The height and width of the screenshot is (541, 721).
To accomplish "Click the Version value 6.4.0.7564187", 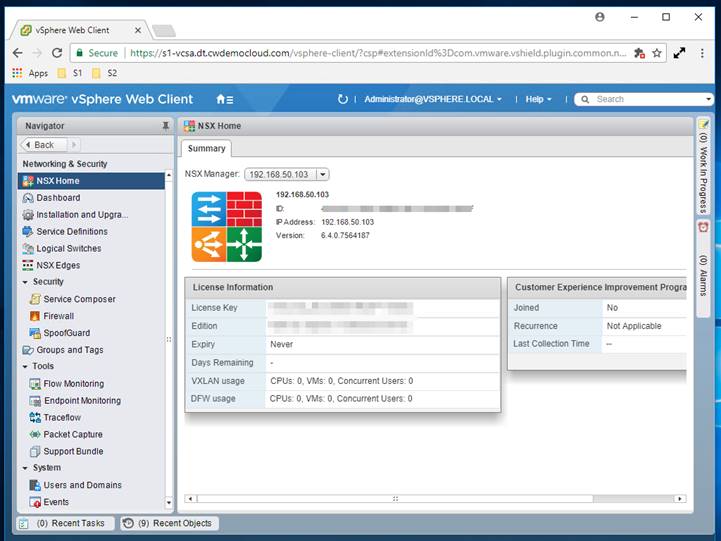I will pyautogui.click(x=345, y=235).
